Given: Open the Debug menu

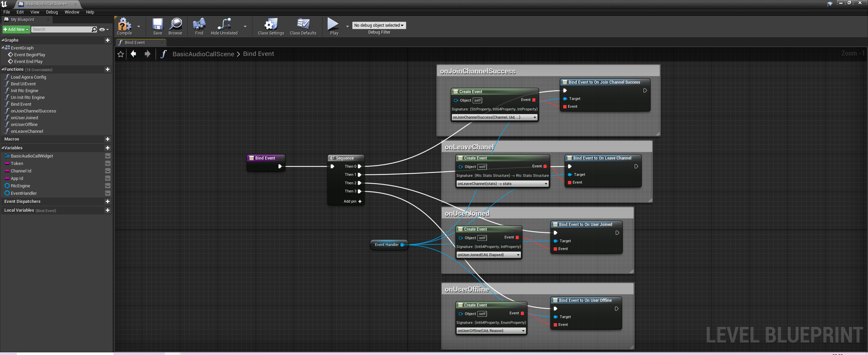Looking at the screenshot, I should (52, 12).
